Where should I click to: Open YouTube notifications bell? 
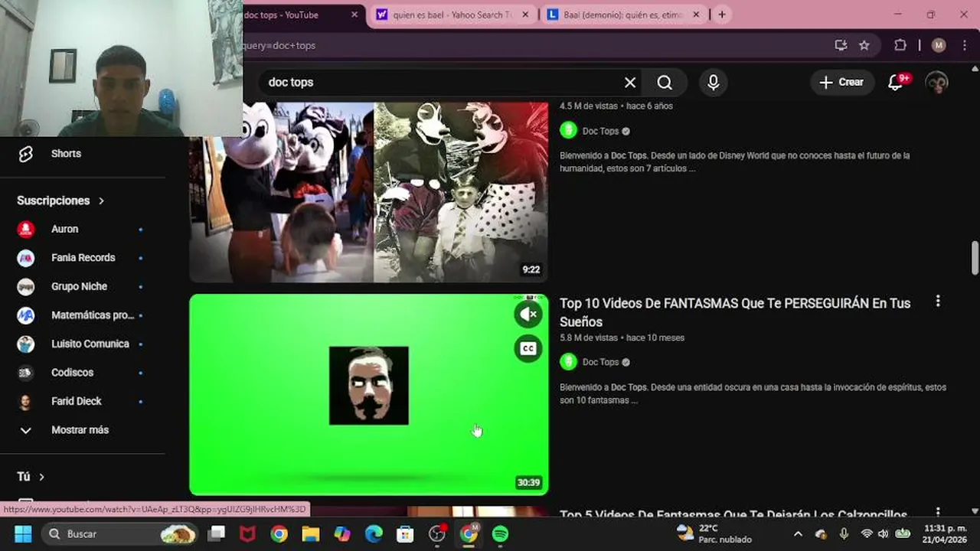pyautogui.click(x=895, y=83)
